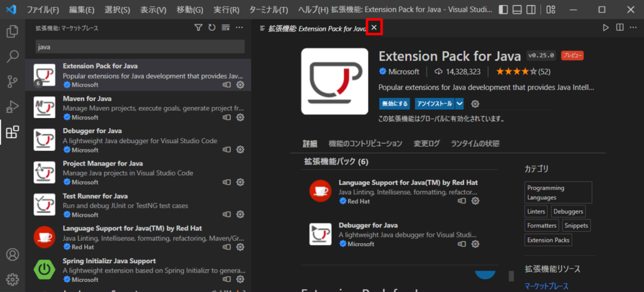This screenshot has height=292, width=644.
Task: Click the run triangle in editor toolbar
Action: tap(606, 28)
